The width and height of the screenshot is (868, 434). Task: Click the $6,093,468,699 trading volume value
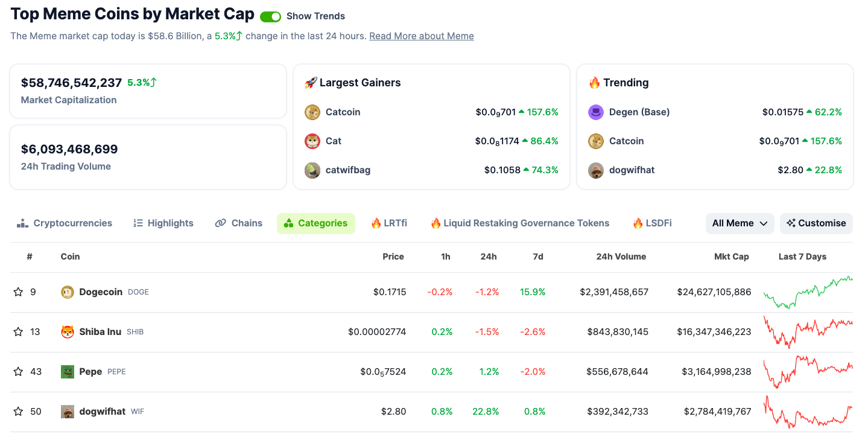pos(69,149)
